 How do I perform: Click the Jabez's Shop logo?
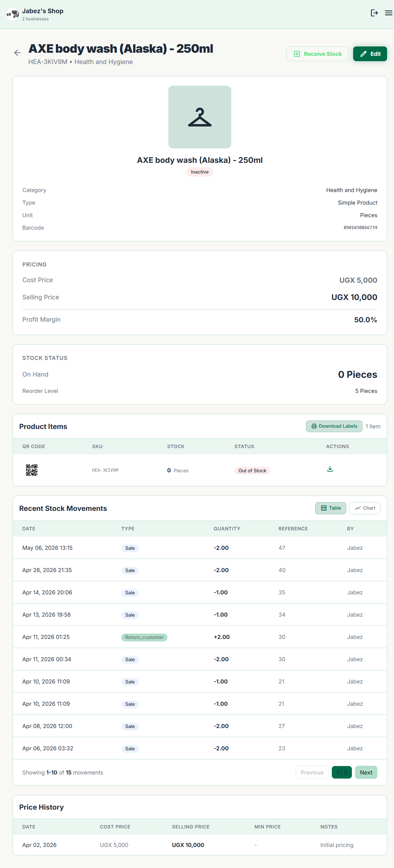13,14
